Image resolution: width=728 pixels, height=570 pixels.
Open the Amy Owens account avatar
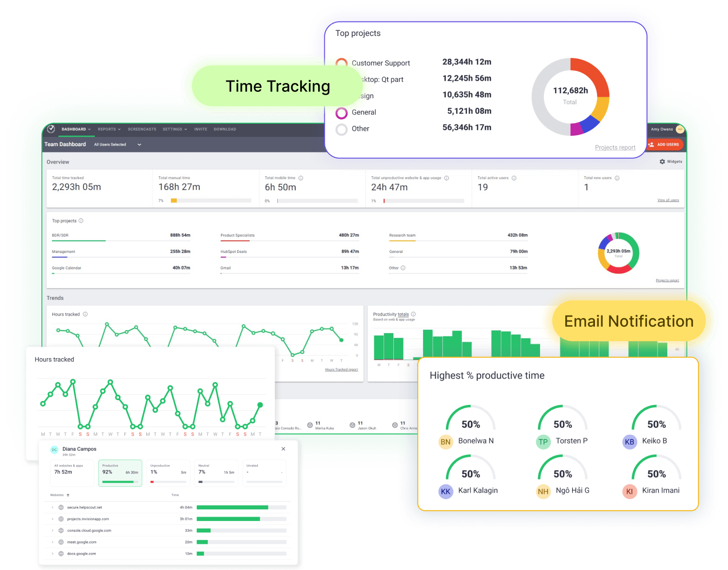click(680, 129)
